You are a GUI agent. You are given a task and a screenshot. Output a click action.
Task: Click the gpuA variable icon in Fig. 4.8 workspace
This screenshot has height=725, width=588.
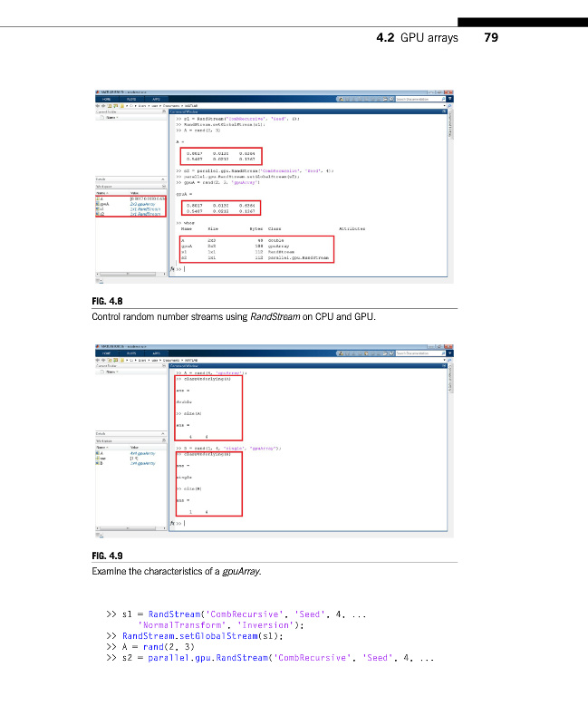pos(97,204)
